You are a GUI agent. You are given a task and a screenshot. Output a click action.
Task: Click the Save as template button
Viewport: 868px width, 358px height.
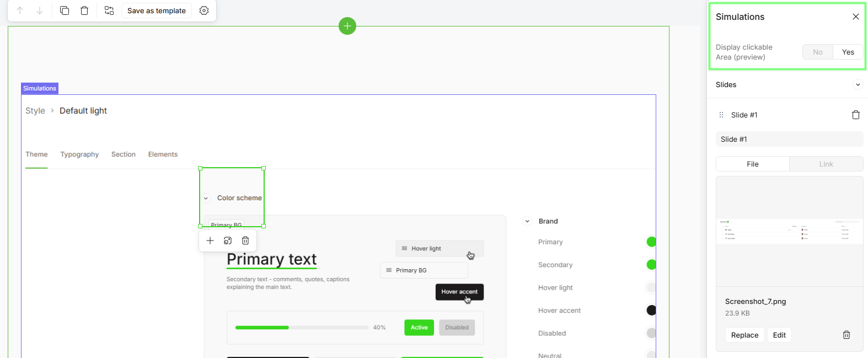pos(157,10)
